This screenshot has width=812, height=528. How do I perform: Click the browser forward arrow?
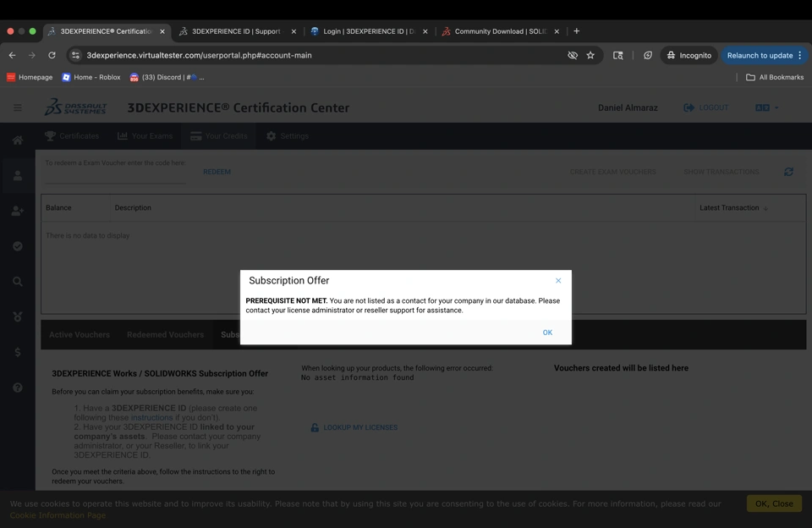tap(32, 56)
